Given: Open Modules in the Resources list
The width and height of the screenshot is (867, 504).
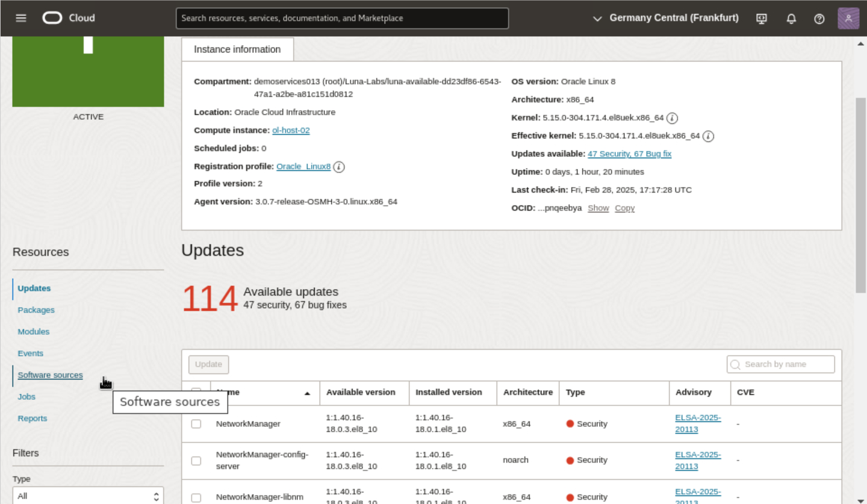Looking at the screenshot, I should pyautogui.click(x=34, y=332).
